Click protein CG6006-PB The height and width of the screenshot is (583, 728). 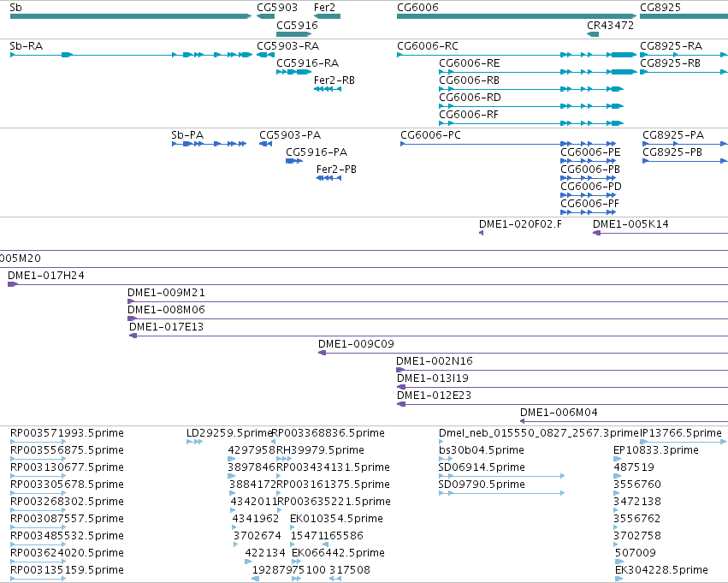(x=590, y=170)
